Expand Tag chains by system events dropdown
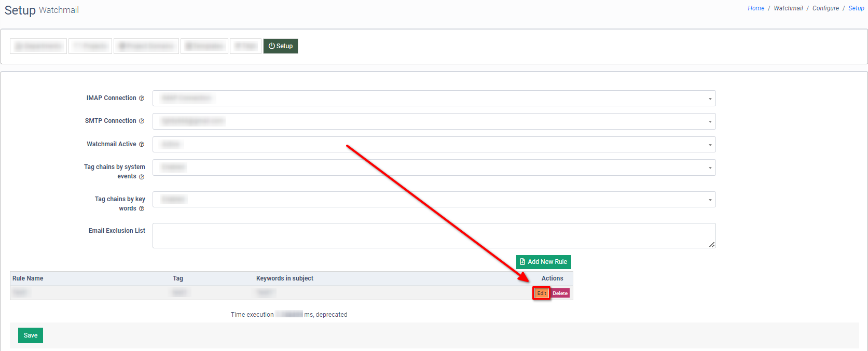This screenshot has width=868, height=351. point(434,167)
